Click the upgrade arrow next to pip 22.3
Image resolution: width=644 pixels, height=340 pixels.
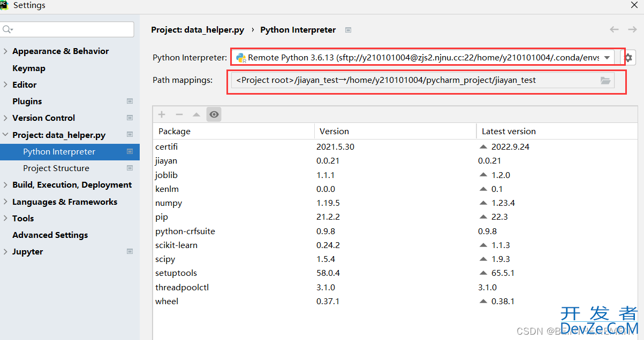coord(484,217)
